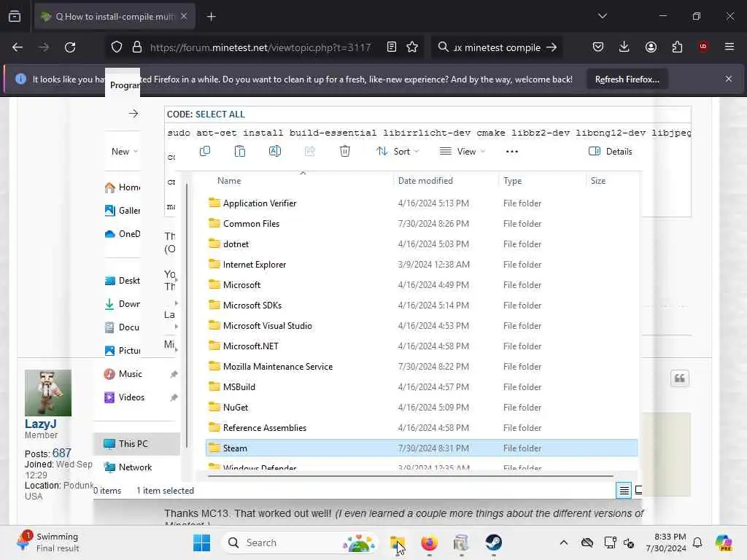Viewport: 747px width, 560px height.
Task: Click LazyJ username link
Action: 41,424
